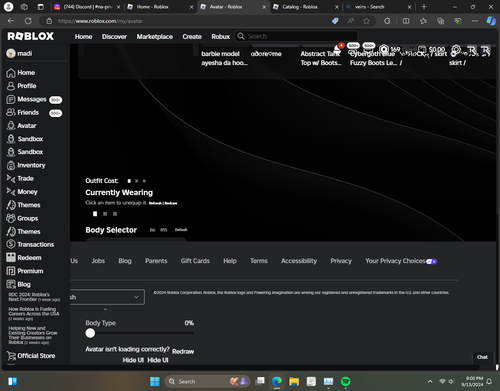Open a new browser tab
500x391 pixels.
424,7
